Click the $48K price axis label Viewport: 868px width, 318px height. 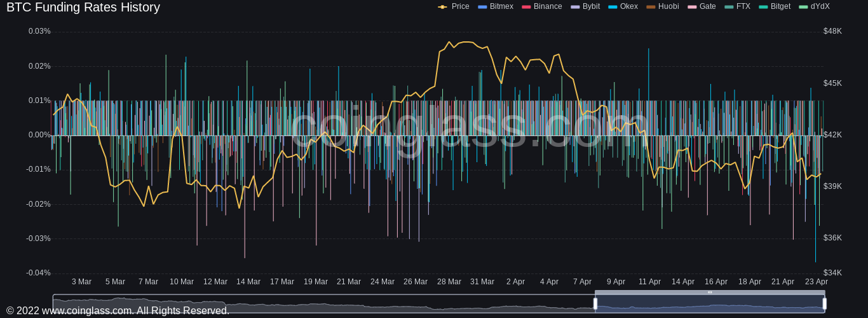(832, 31)
